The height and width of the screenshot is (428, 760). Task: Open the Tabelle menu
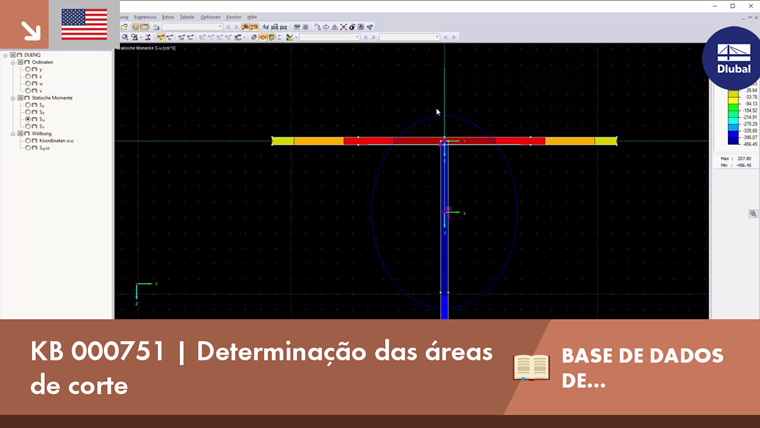pos(187,17)
